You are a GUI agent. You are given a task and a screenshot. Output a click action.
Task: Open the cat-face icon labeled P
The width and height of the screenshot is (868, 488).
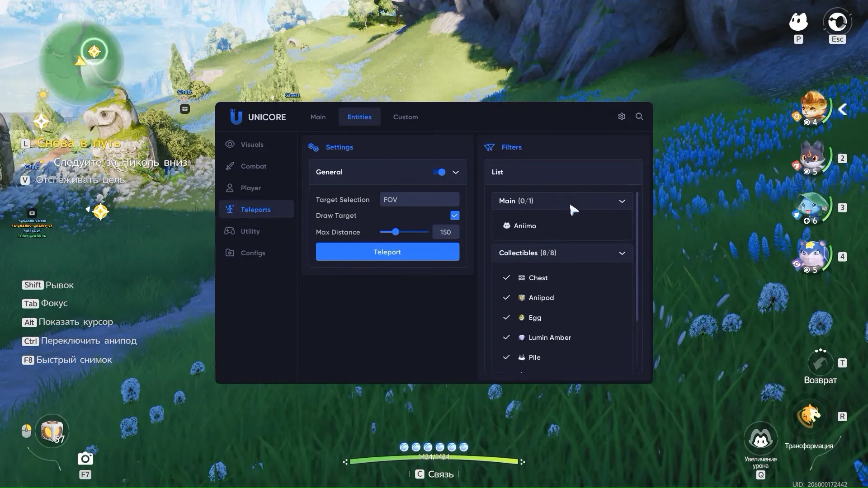(x=798, y=22)
